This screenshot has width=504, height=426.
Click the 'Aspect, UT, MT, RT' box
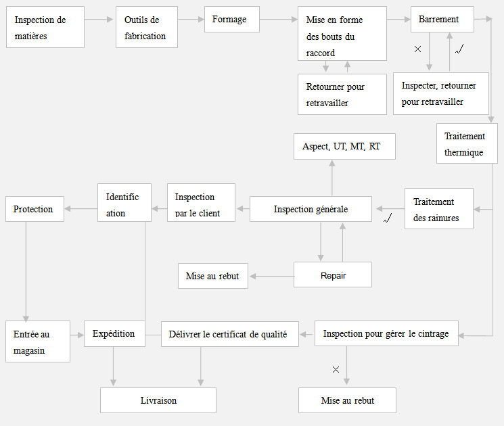[x=344, y=146]
